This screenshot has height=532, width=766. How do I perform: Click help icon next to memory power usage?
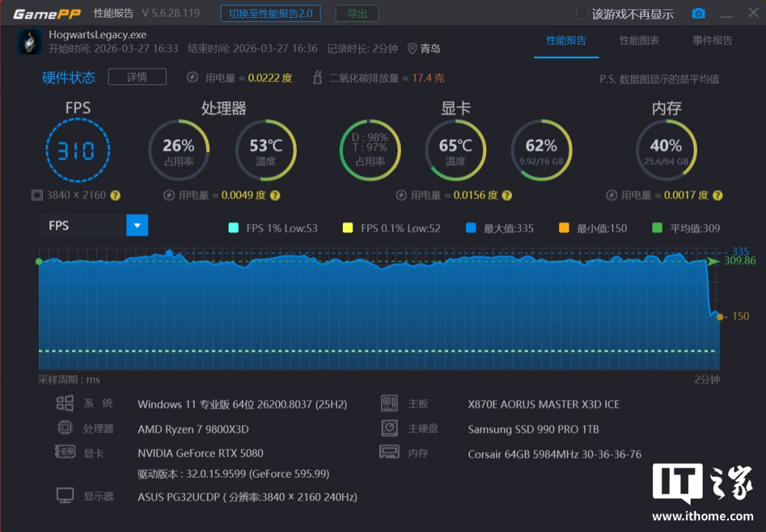point(717,195)
